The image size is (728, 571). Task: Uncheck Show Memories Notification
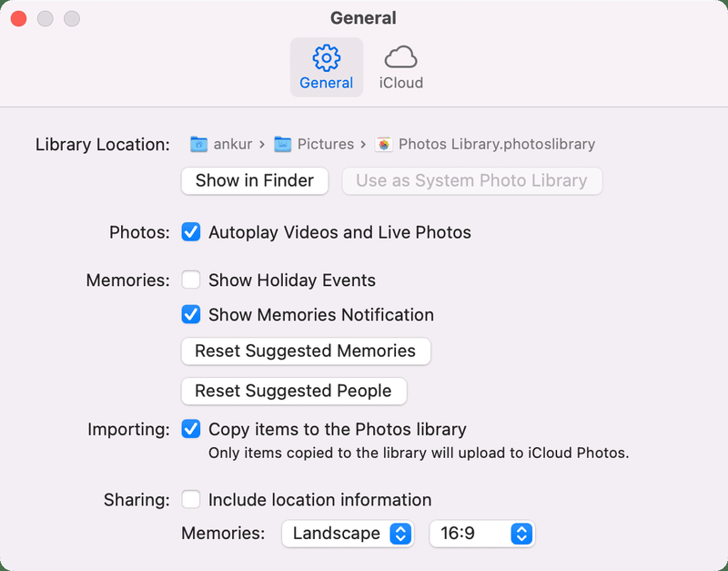[x=191, y=314]
